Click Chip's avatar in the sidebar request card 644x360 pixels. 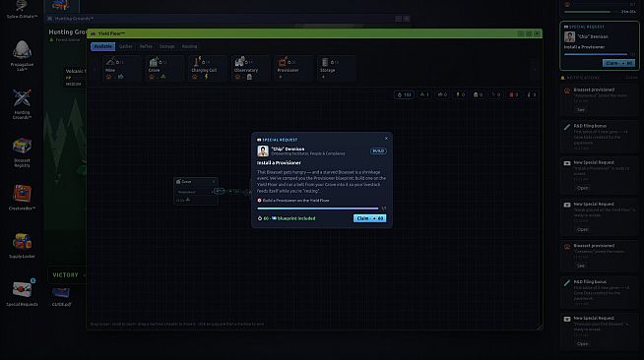570,37
